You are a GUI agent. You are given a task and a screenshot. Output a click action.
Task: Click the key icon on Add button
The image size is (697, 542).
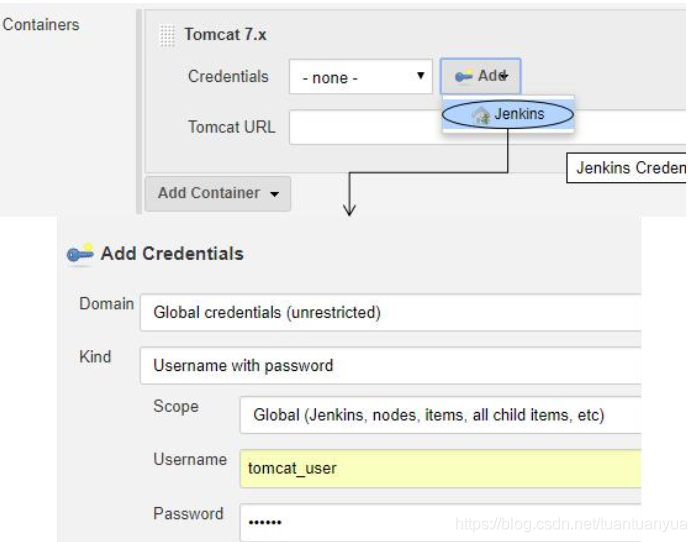click(464, 76)
